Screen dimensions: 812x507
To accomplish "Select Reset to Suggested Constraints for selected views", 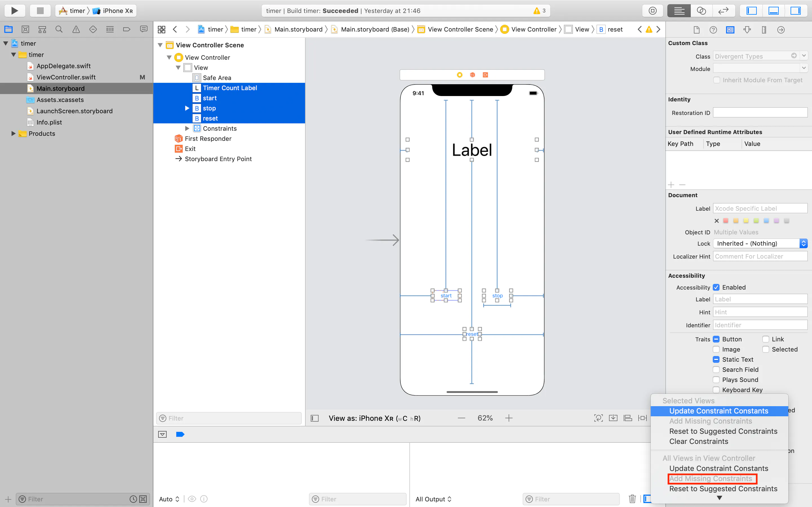I will point(723,431).
